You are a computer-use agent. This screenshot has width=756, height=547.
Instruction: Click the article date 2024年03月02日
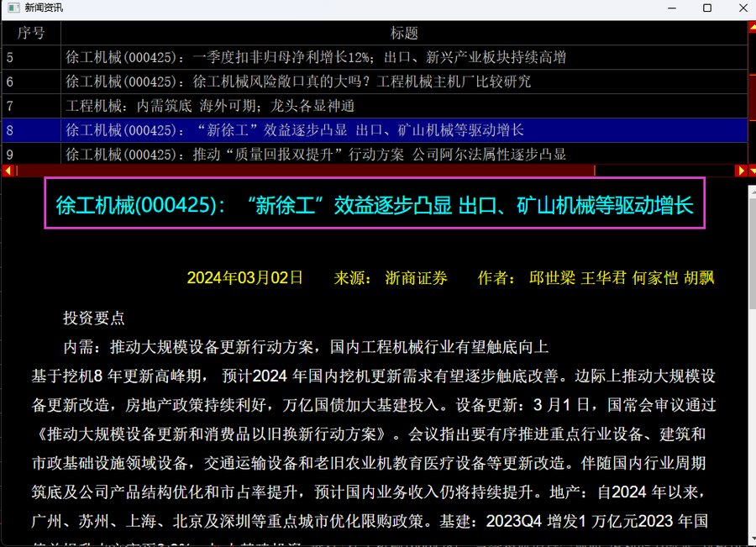(x=244, y=278)
